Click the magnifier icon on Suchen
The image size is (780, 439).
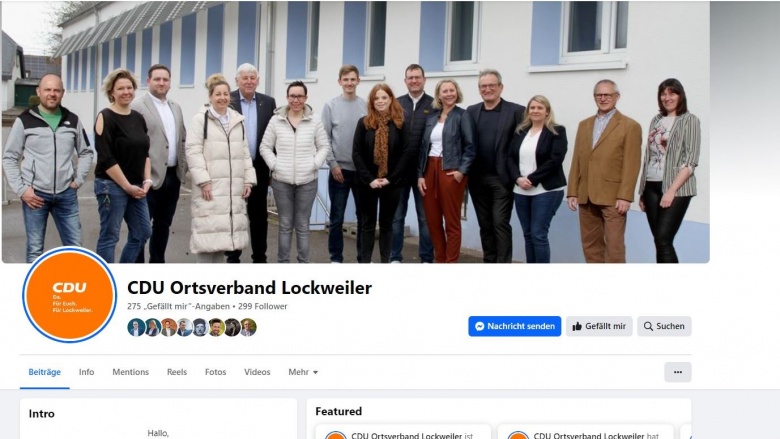[x=648, y=326]
